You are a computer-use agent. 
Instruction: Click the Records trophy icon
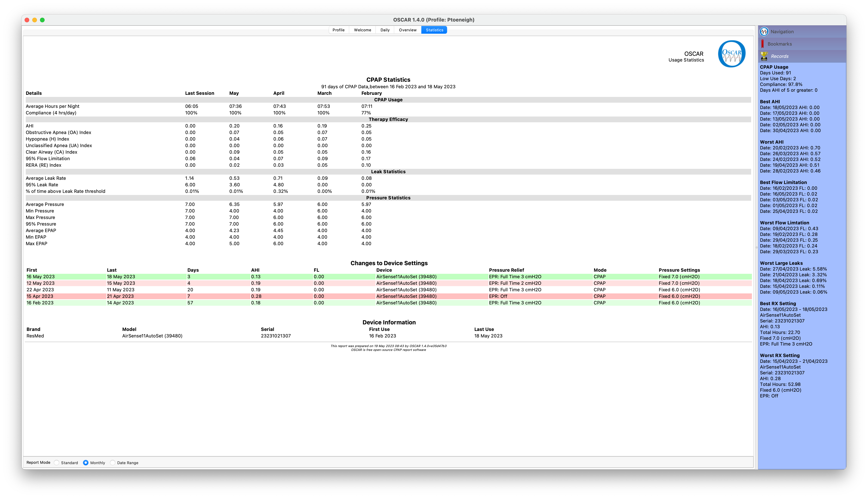pyautogui.click(x=764, y=56)
